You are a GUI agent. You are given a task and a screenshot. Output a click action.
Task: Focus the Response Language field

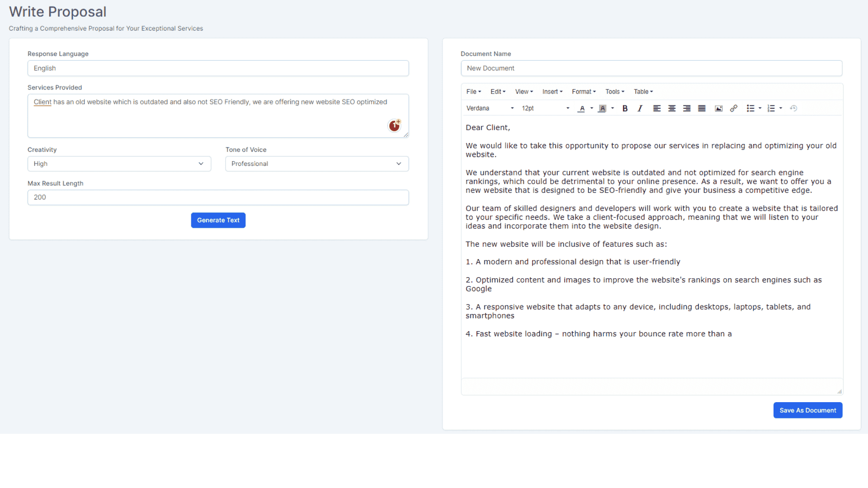pos(218,68)
